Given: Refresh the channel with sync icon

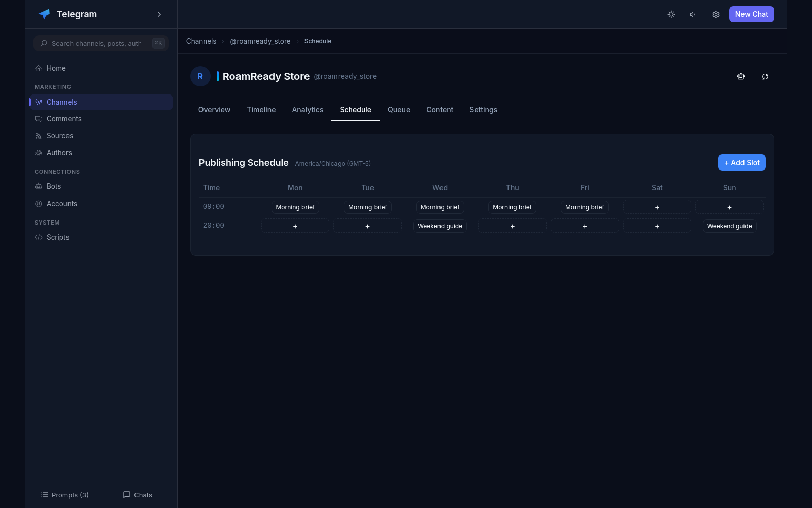Looking at the screenshot, I should tap(765, 76).
